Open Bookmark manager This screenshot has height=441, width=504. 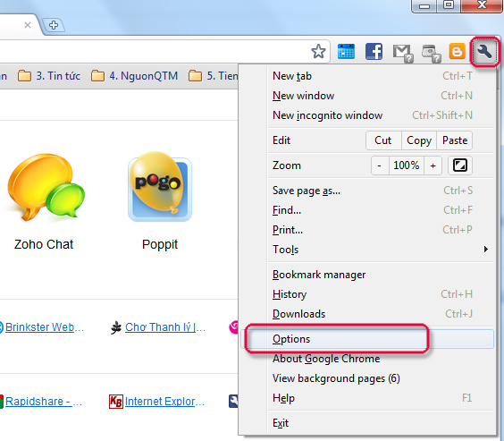click(x=367, y=275)
